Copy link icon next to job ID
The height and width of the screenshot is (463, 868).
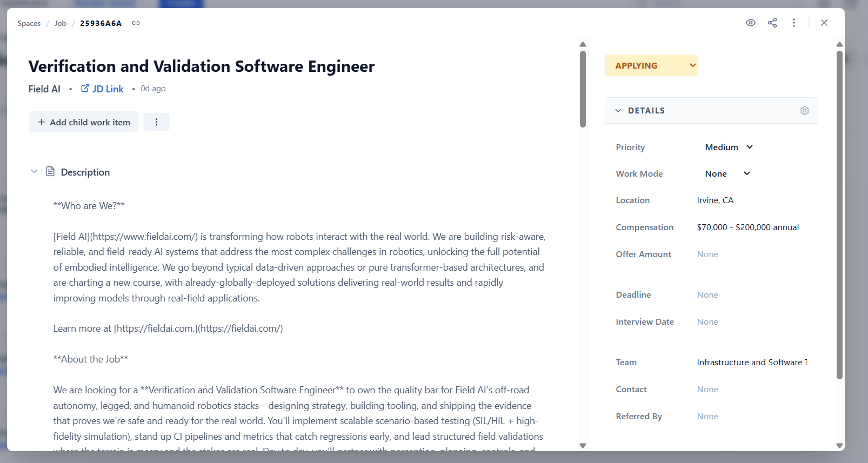pos(136,23)
